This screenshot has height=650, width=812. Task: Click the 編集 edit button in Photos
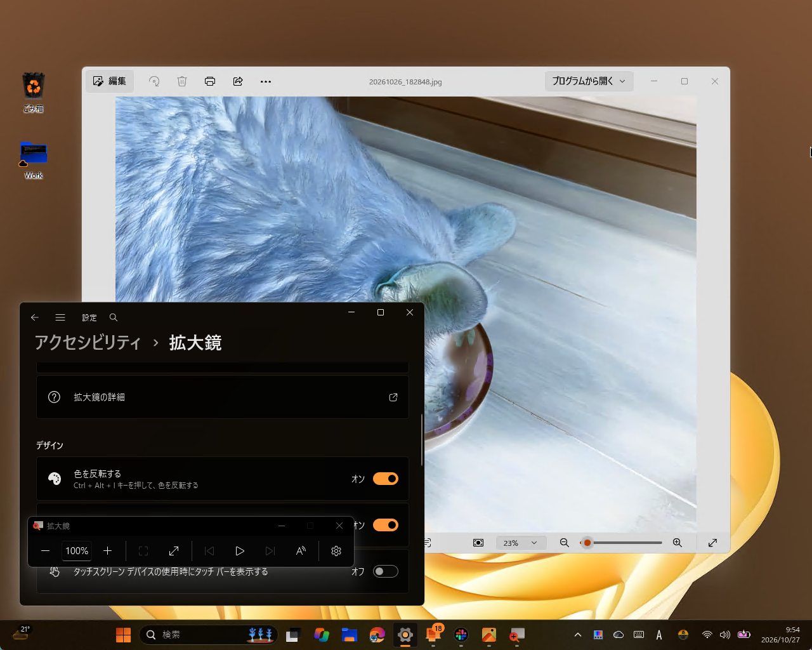coord(110,81)
